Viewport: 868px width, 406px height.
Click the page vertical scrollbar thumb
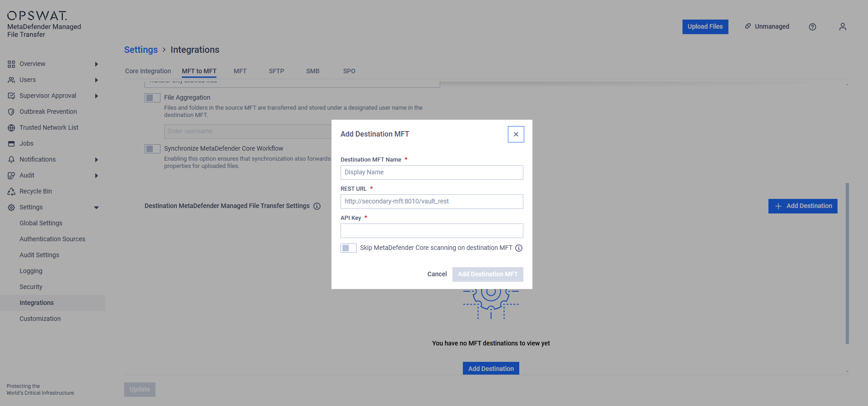point(847,264)
